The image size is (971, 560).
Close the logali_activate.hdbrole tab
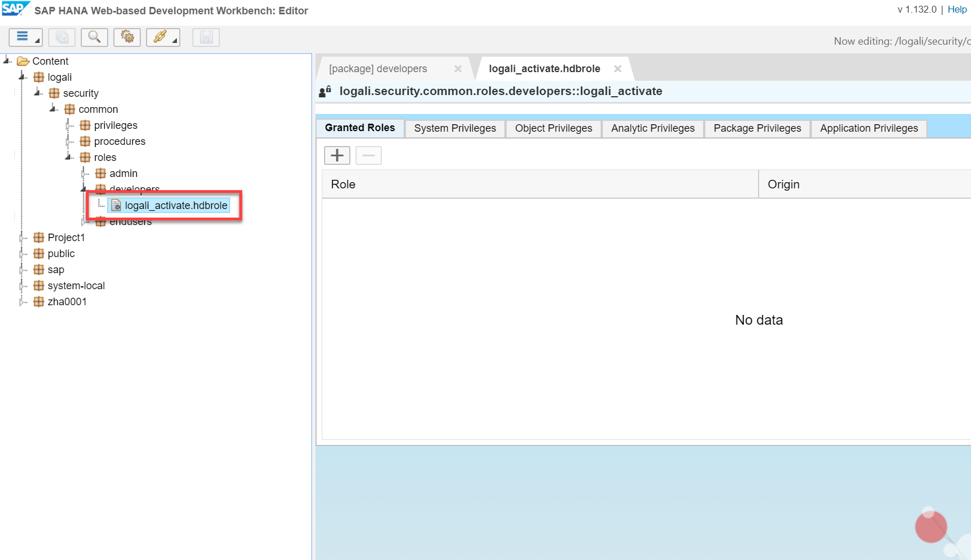(618, 69)
